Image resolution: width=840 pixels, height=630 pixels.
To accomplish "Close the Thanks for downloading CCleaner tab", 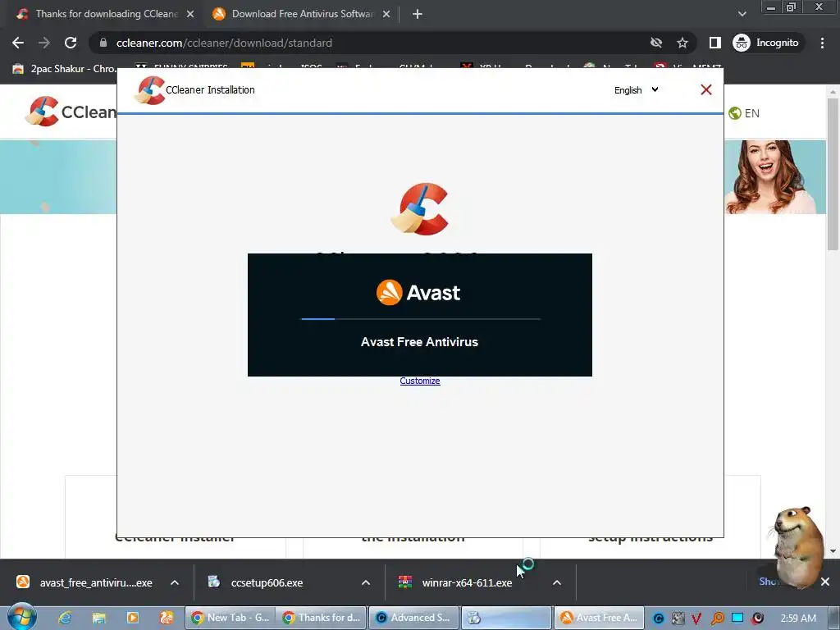I will pos(190,14).
